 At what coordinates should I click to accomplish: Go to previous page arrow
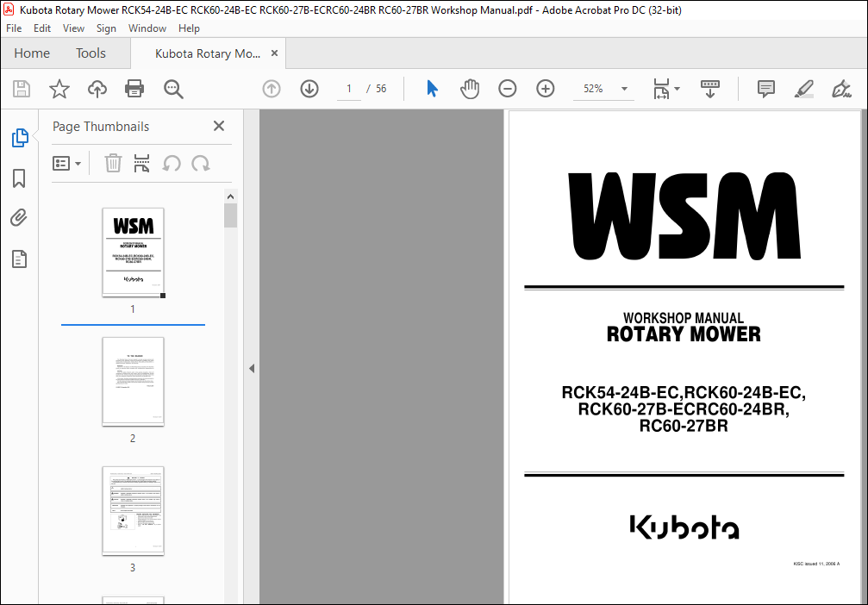272,89
